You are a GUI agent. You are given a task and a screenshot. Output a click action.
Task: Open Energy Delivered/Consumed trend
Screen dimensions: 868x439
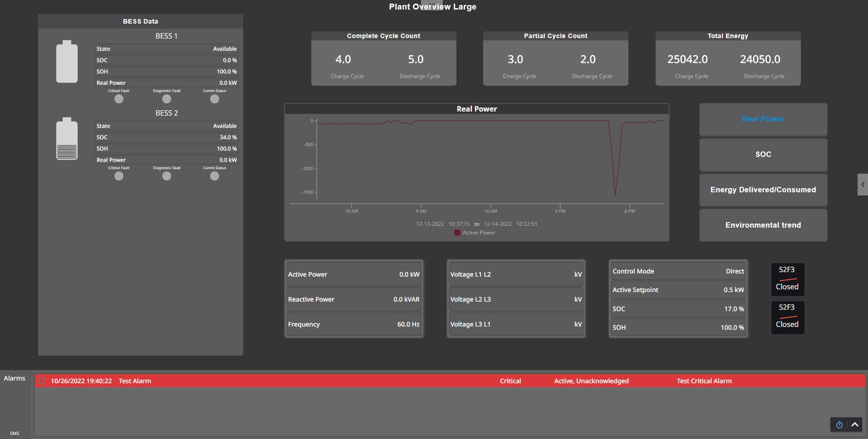(763, 190)
